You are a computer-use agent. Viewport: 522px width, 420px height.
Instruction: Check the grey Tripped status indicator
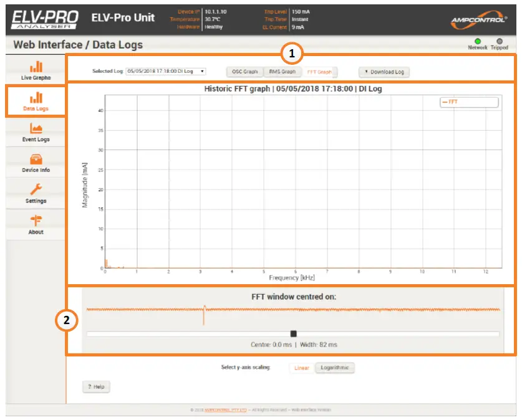(x=500, y=41)
